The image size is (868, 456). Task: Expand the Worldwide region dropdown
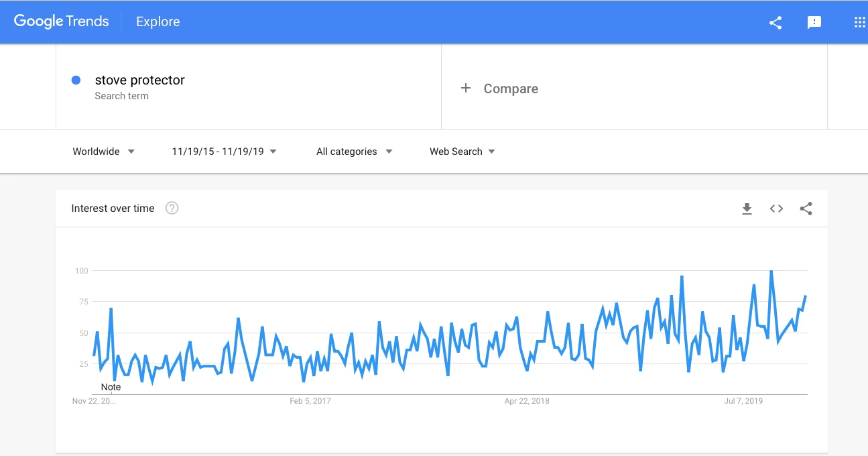(103, 152)
